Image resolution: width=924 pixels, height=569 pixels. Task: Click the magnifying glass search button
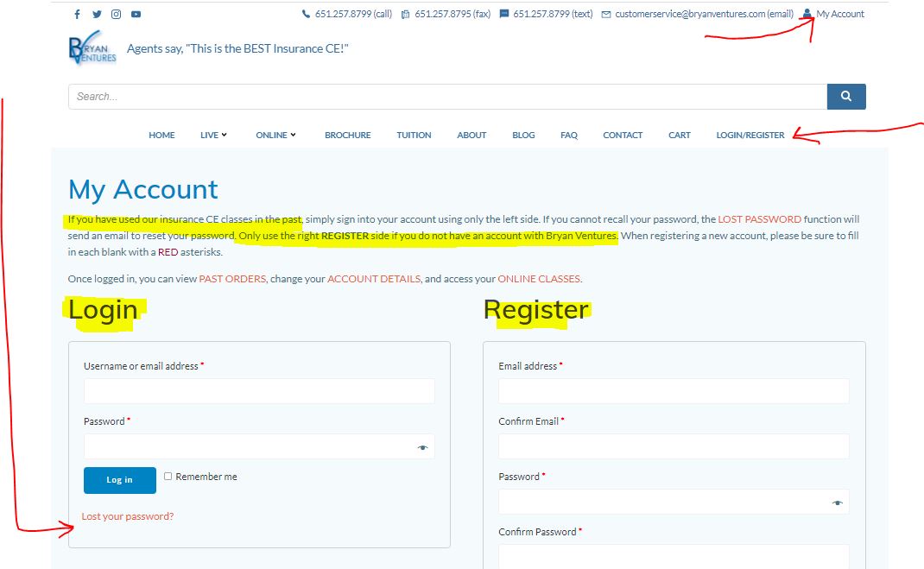[845, 97]
